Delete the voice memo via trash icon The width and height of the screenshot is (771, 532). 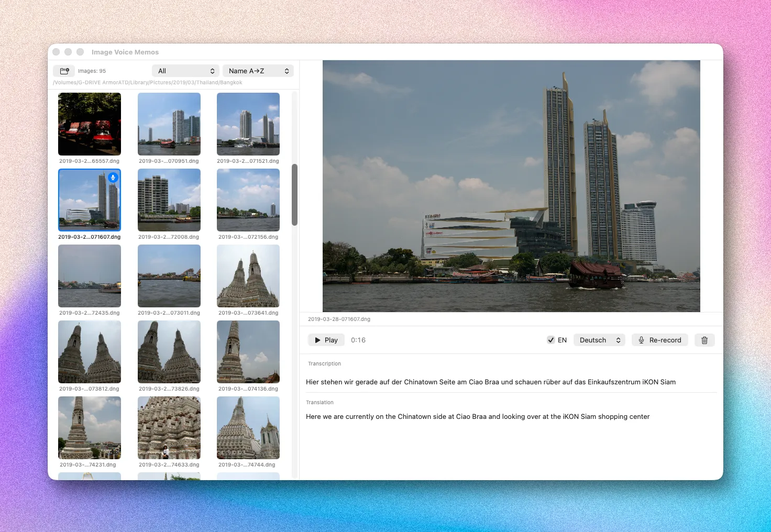point(704,340)
